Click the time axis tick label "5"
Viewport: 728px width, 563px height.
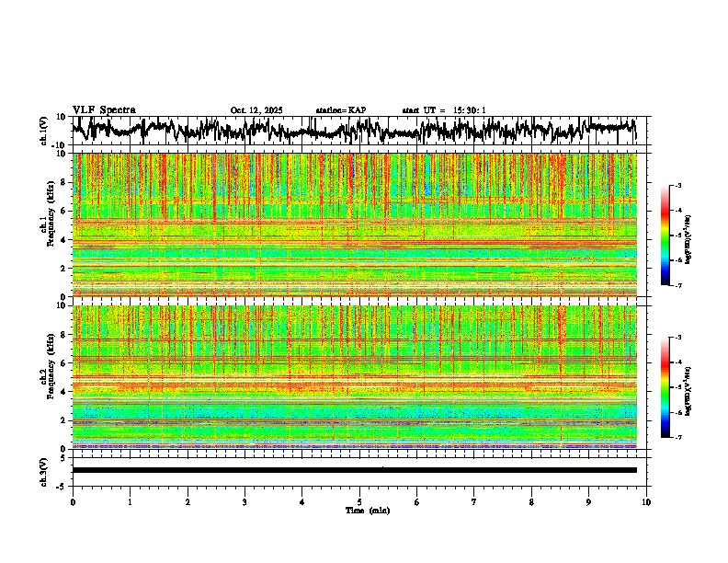[x=359, y=502]
